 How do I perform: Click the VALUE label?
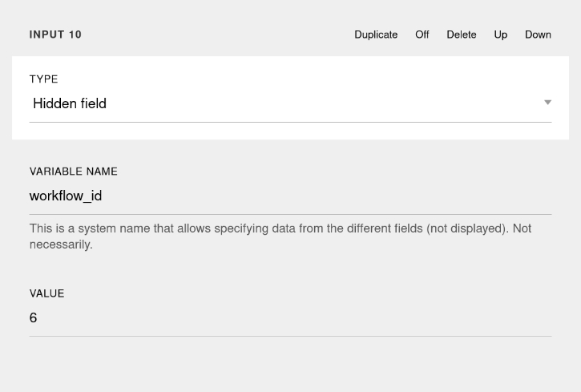47,293
